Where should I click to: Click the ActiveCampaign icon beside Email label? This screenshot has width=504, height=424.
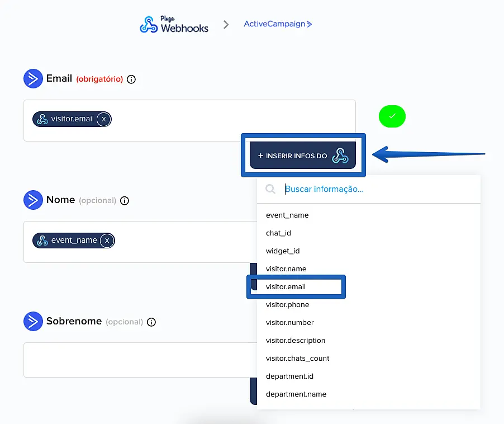33,79
